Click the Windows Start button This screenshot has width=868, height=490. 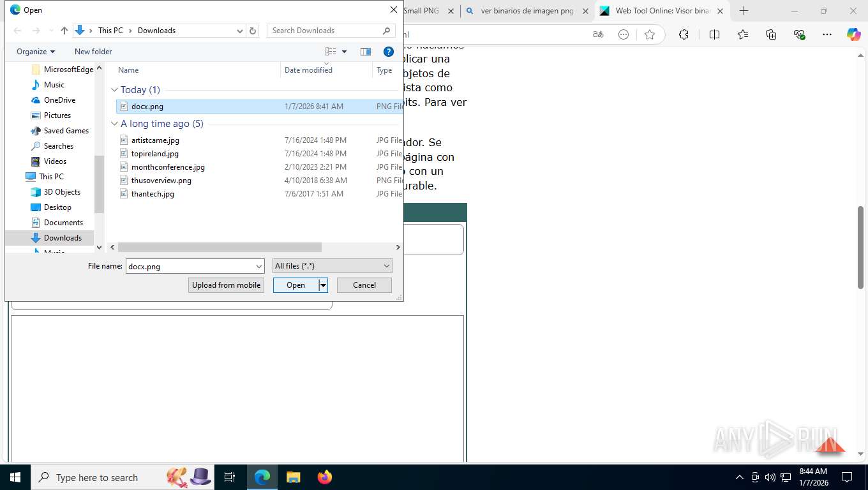[15, 477]
